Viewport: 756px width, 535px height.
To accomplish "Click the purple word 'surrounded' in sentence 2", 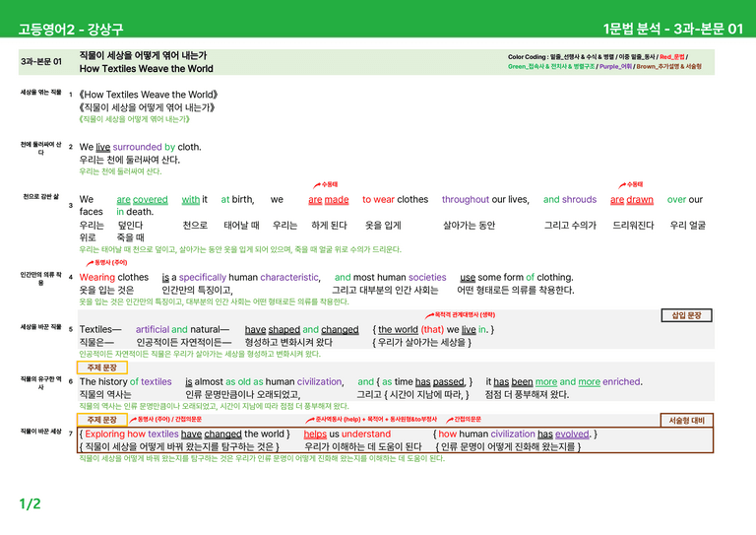I will 138,147.
